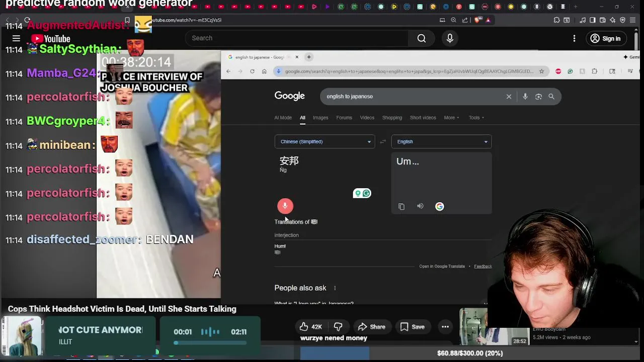Like the video with 42K likes
The height and width of the screenshot is (362, 644).
click(310, 327)
